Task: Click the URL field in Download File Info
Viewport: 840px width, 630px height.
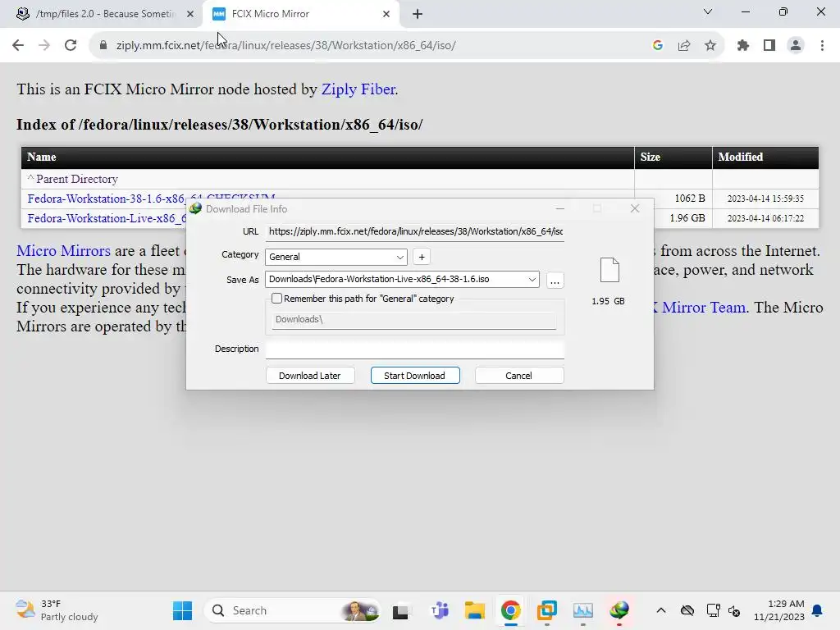Action: [x=414, y=232]
